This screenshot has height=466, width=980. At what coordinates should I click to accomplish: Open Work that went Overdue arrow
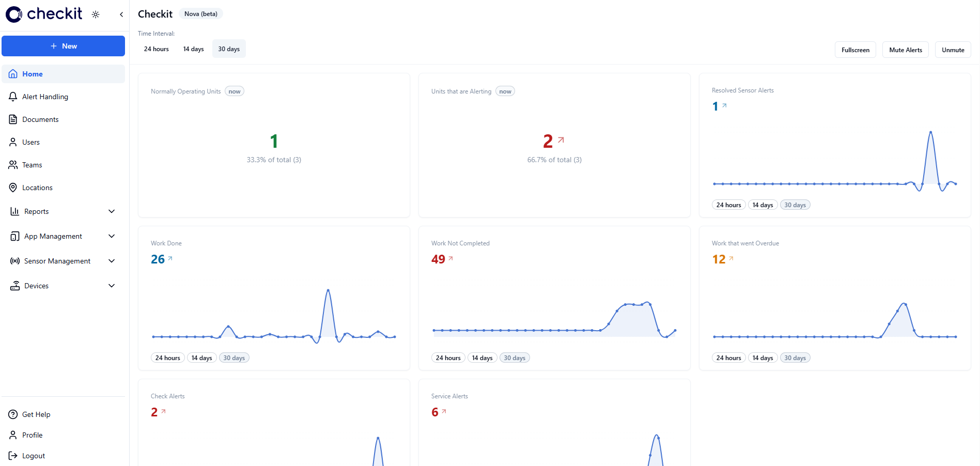[731, 258]
